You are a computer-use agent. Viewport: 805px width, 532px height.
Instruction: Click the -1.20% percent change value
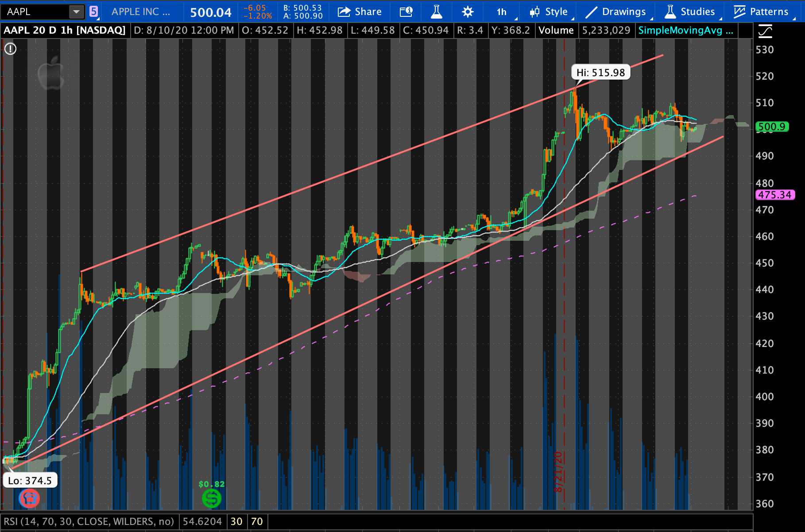tap(258, 16)
